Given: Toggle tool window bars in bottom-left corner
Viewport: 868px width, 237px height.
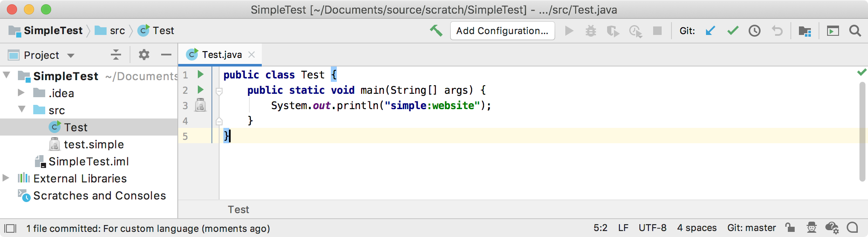Looking at the screenshot, I should coord(10,228).
